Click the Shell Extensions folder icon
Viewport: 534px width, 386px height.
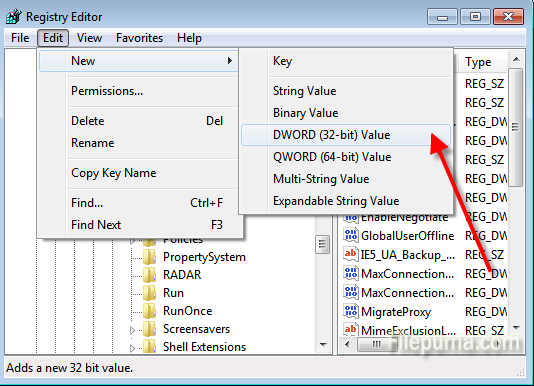tap(150, 346)
